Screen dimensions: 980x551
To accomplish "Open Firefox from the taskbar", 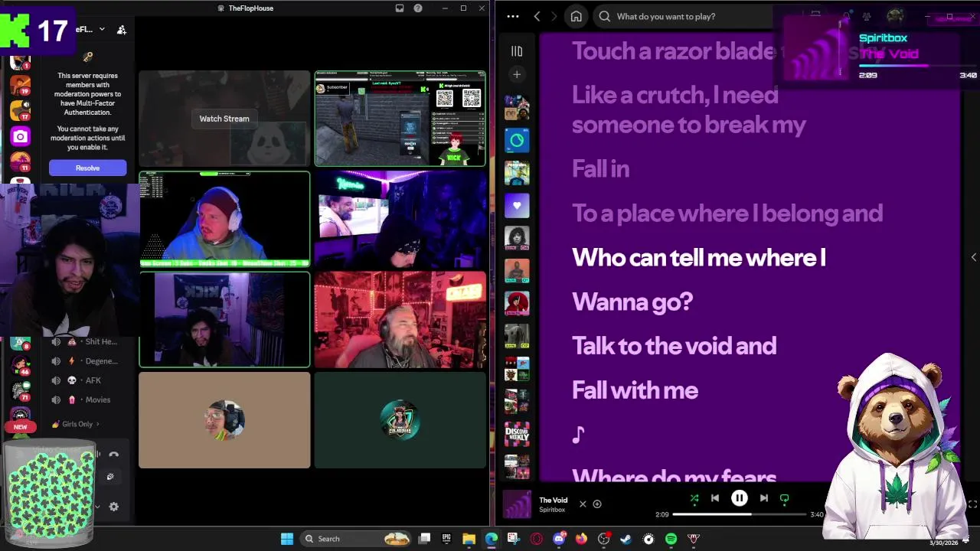I will (x=581, y=539).
